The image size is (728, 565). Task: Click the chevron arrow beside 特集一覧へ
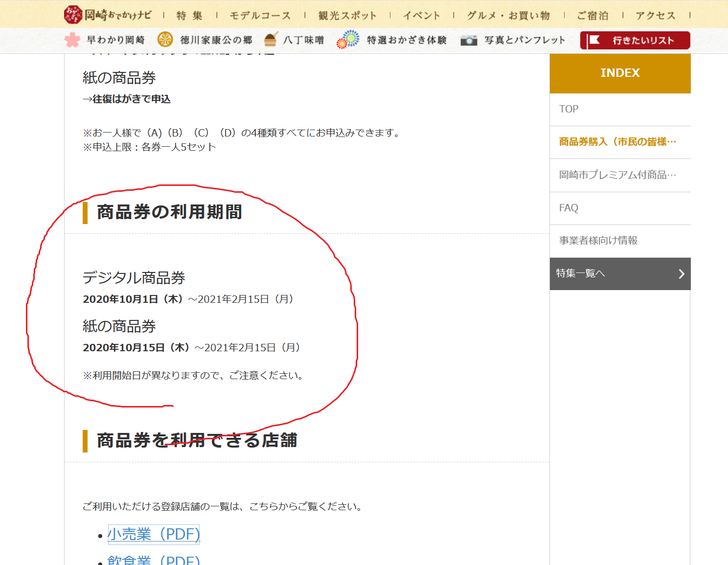[681, 274]
